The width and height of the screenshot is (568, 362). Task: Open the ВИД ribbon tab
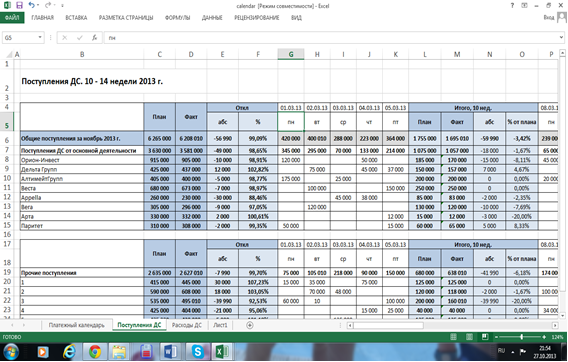(x=296, y=18)
